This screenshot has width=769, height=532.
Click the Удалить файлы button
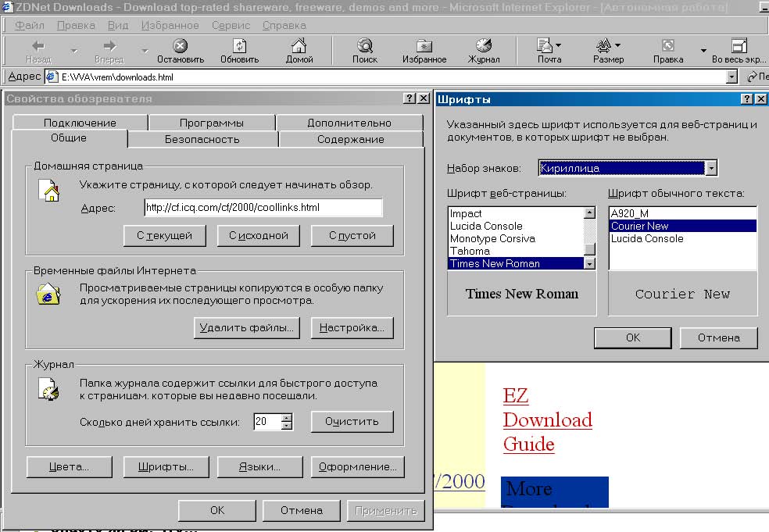[x=247, y=327]
